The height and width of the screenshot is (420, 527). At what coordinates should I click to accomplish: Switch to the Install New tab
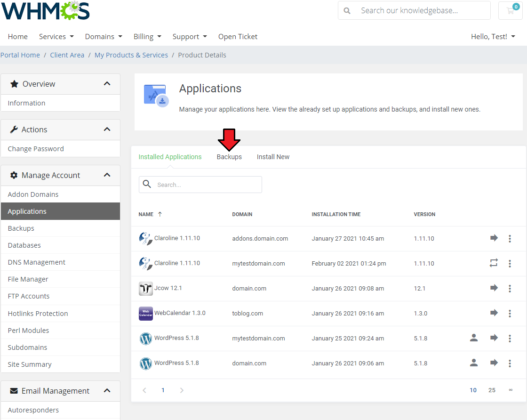[273, 157]
